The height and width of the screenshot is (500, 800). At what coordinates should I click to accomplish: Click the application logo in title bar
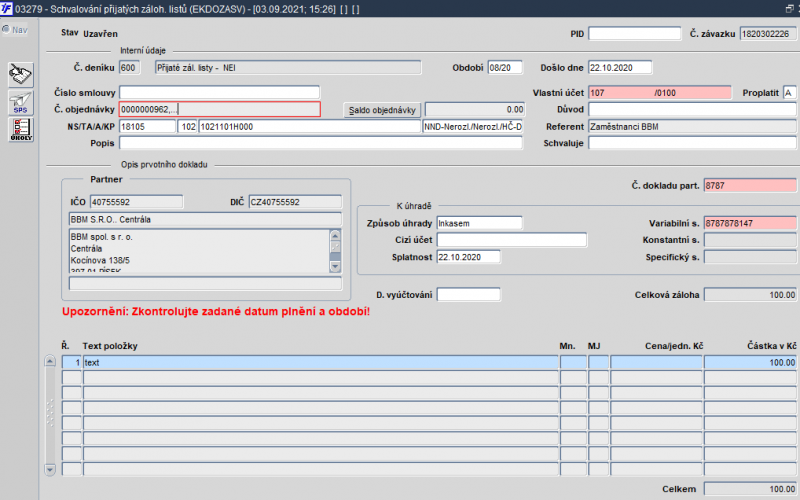click(x=7, y=9)
